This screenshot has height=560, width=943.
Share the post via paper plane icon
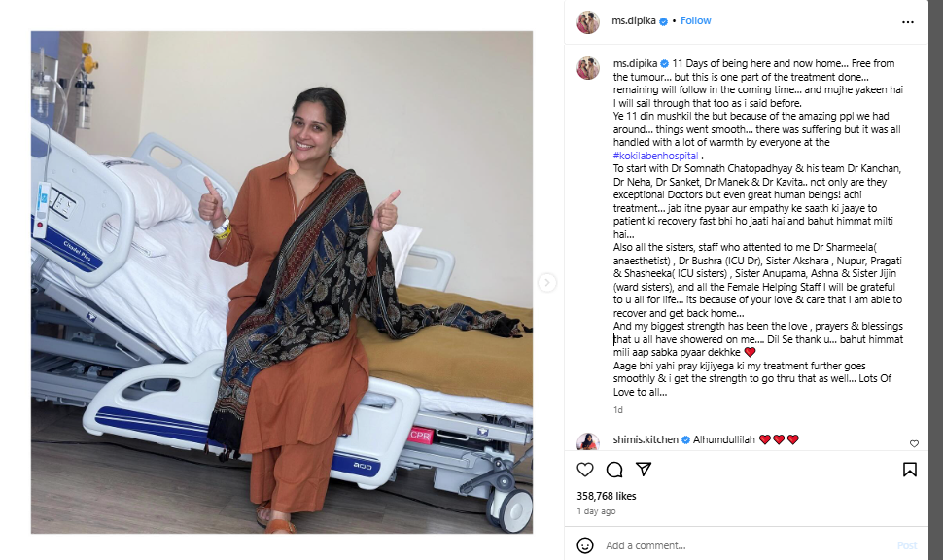click(644, 470)
